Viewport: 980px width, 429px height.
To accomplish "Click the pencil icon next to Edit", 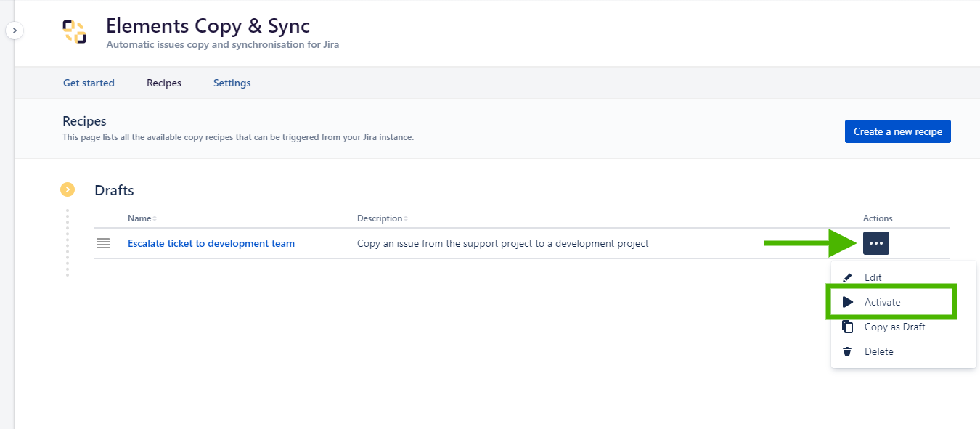I will 848,277.
